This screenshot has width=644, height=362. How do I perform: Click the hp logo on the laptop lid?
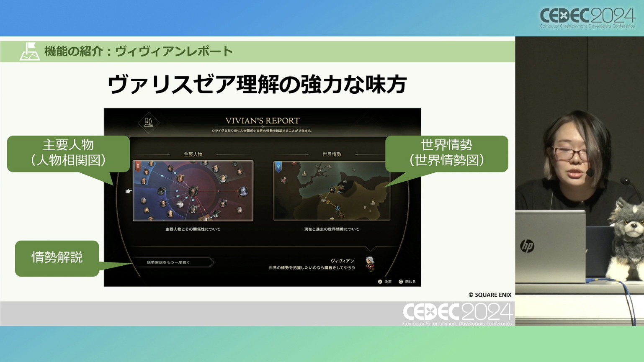coord(527,246)
